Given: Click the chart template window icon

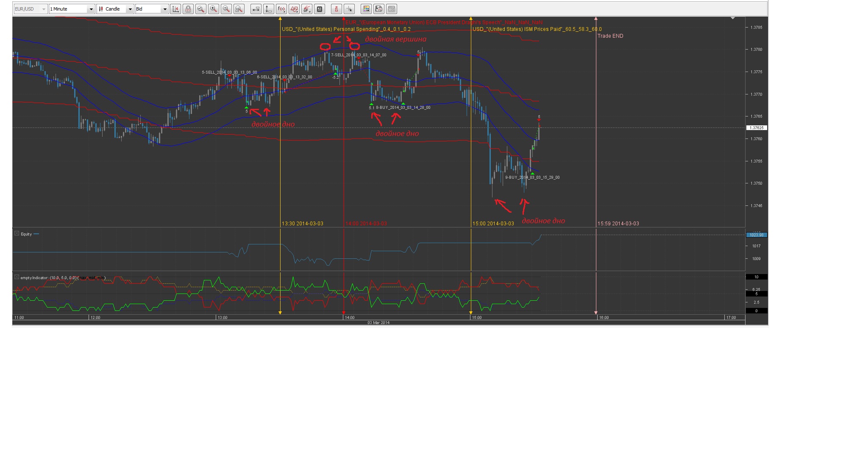Looking at the screenshot, I should (392, 9).
